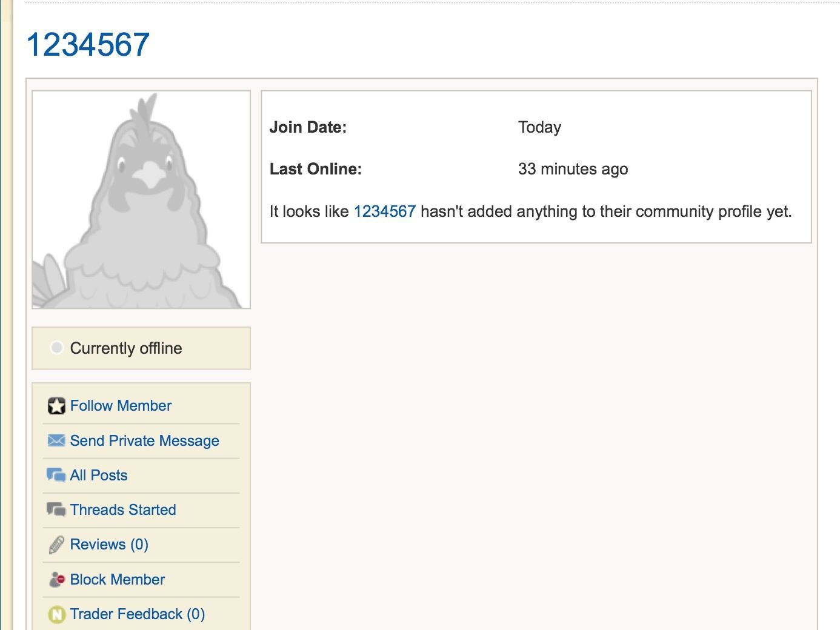Image resolution: width=840 pixels, height=630 pixels.
Task: Click the gray speech bubbles Threads Started icon
Action: coord(56,510)
